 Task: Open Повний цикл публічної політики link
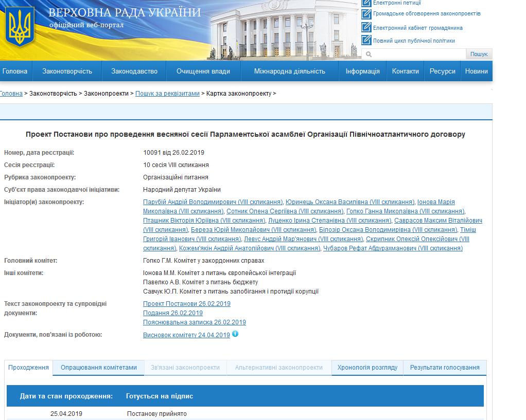[414, 41]
